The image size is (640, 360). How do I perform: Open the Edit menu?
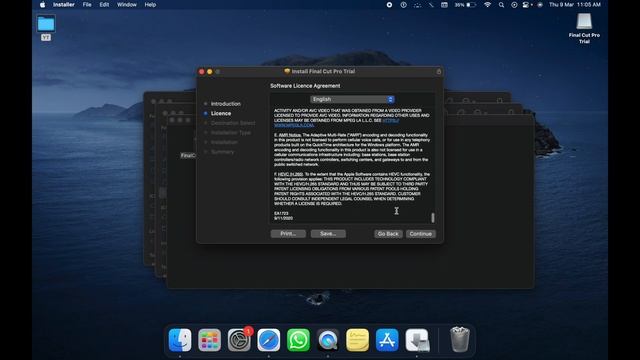click(x=104, y=4)
